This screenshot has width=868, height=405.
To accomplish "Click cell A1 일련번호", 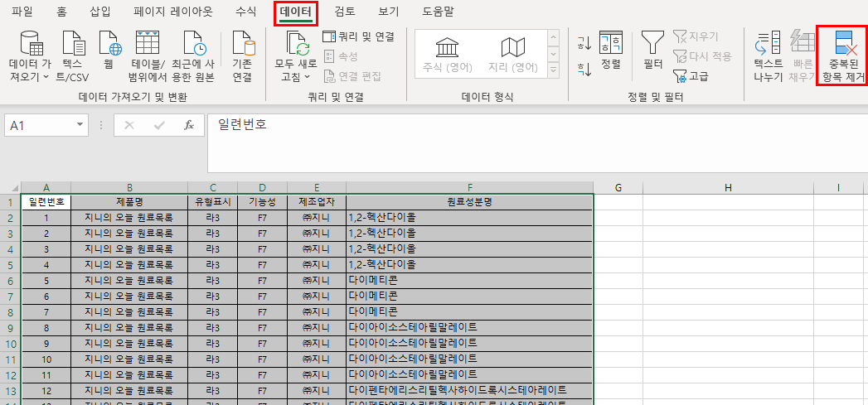I will (x=46, y=202).
